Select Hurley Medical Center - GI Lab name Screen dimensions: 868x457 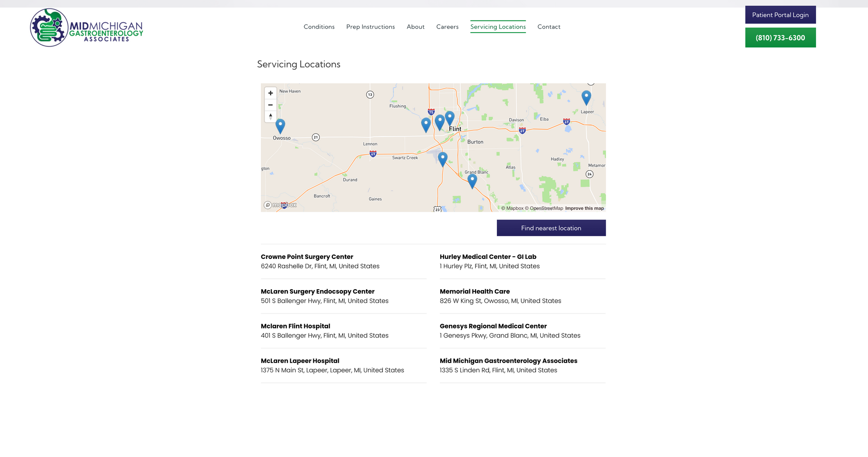coord(488,257)
